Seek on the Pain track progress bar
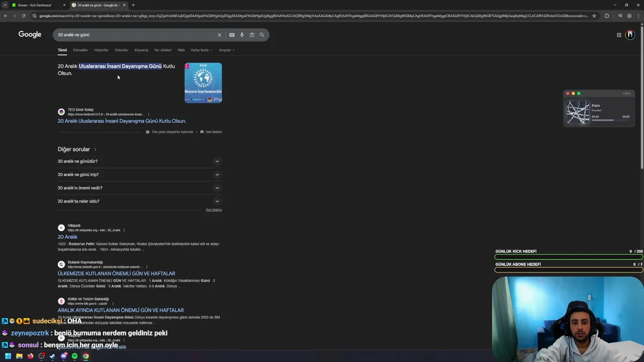The image size is (644, 362). click(610, 120)
